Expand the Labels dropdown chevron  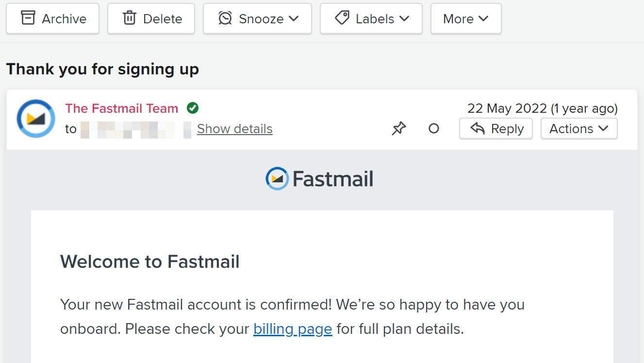[x=404, y=18]
